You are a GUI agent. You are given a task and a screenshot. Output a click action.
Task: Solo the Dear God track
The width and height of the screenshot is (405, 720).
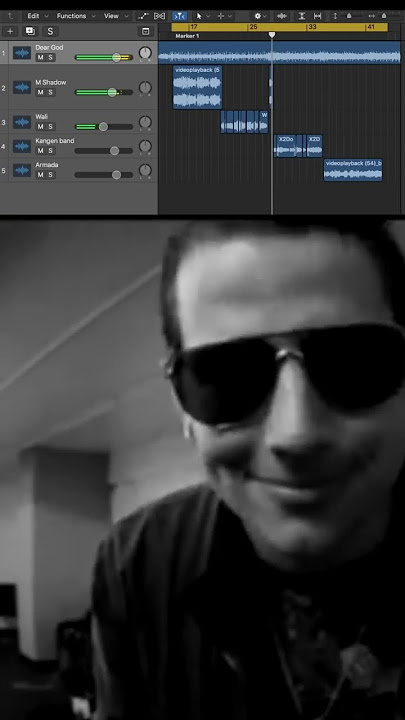(51, 57)
